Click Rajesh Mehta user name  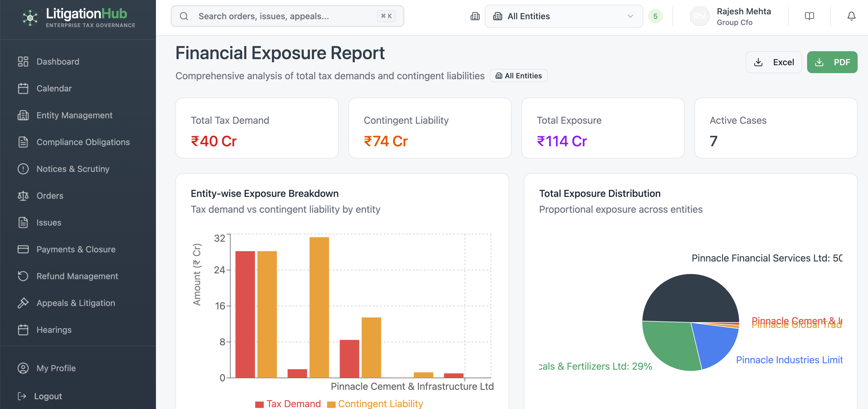pos(744,12)
